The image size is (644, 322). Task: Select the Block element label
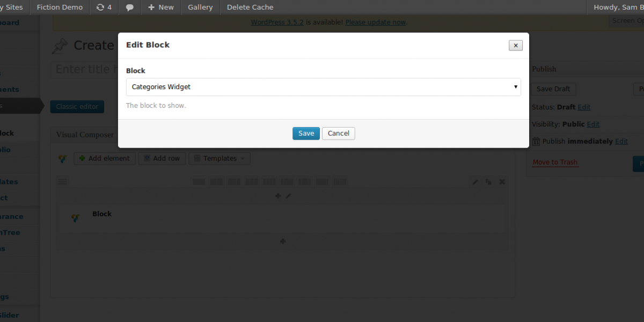click(102, 214)
